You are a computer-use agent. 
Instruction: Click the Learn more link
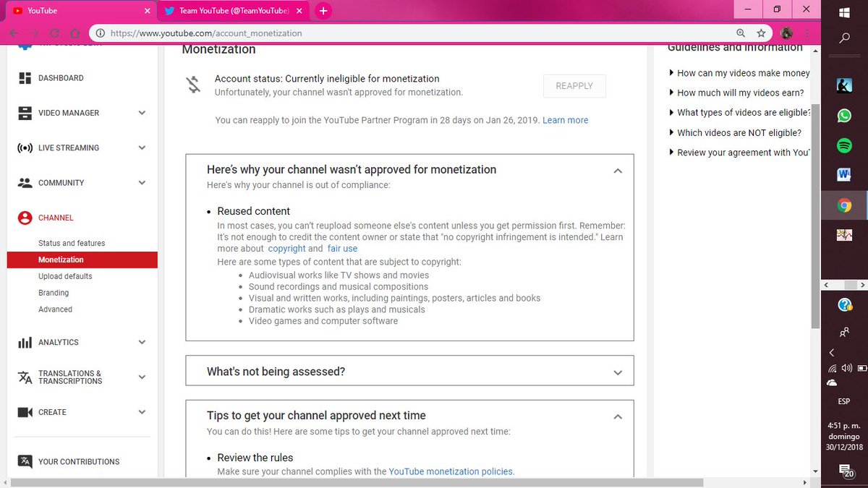[565, 120]
